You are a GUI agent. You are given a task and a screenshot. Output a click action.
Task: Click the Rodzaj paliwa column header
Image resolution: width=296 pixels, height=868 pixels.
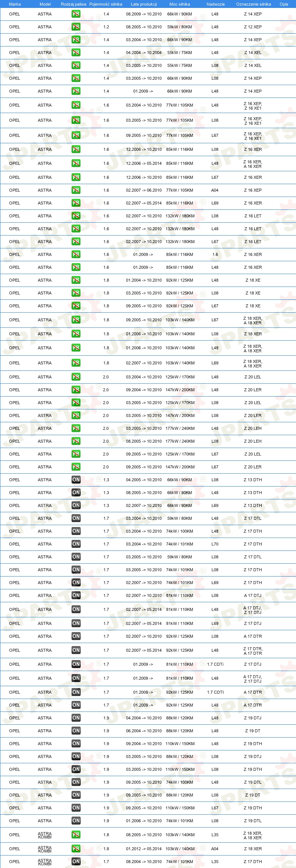pyautogui.click(x=73, y=4)
